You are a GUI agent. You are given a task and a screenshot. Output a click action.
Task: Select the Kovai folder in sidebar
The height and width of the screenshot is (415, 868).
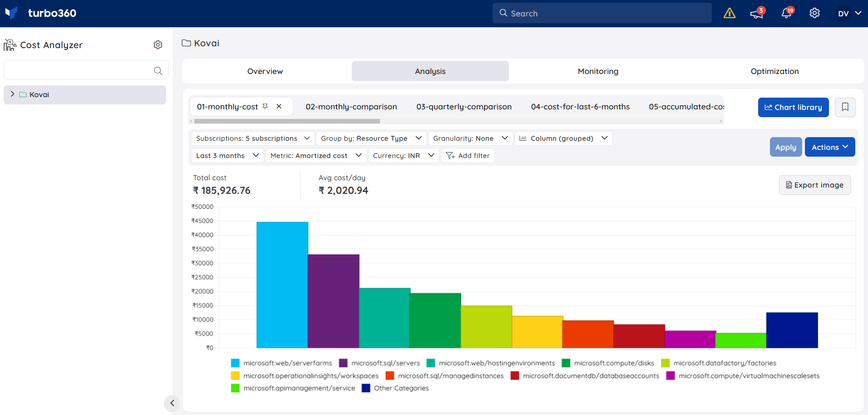point(85,94)
